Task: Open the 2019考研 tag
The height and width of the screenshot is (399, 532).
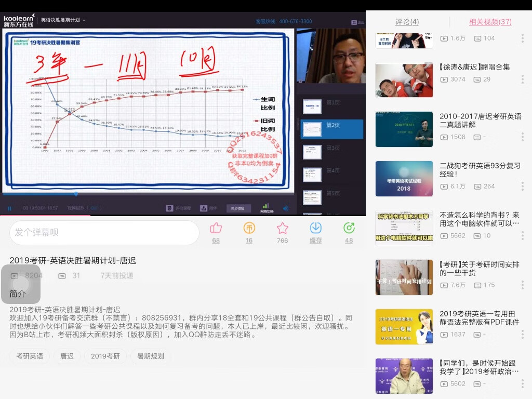Action: click(105, 356)
